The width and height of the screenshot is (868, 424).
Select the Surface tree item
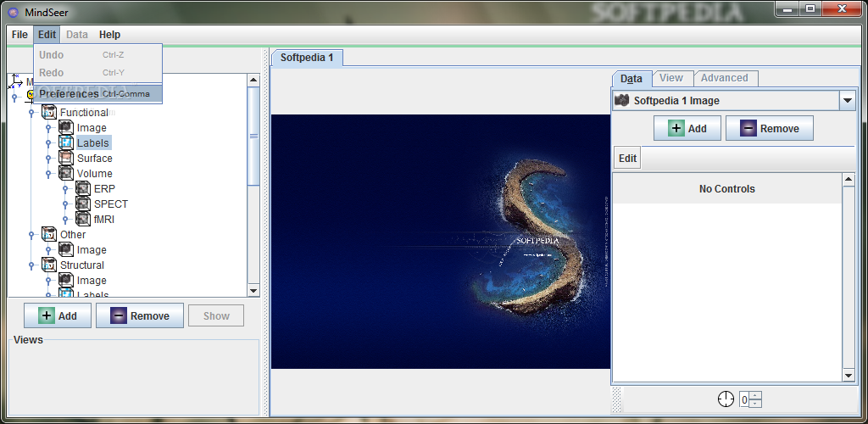coord(95,159)
